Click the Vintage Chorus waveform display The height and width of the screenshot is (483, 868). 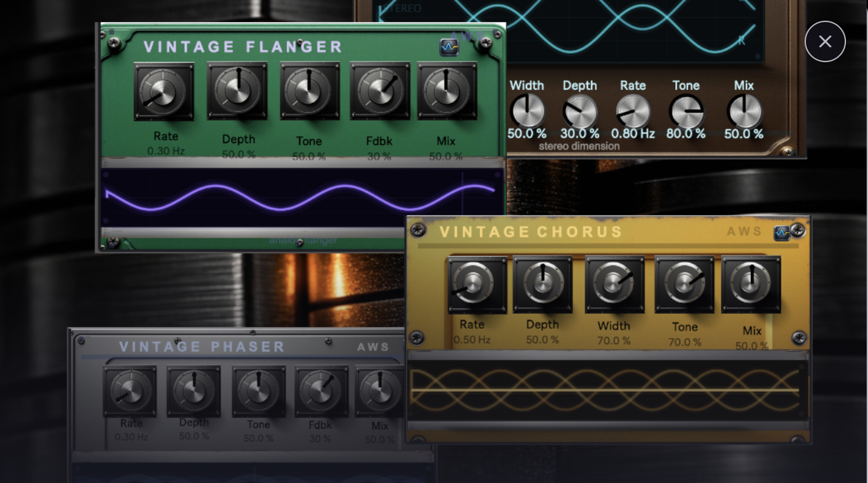click(x=605, y=390)
